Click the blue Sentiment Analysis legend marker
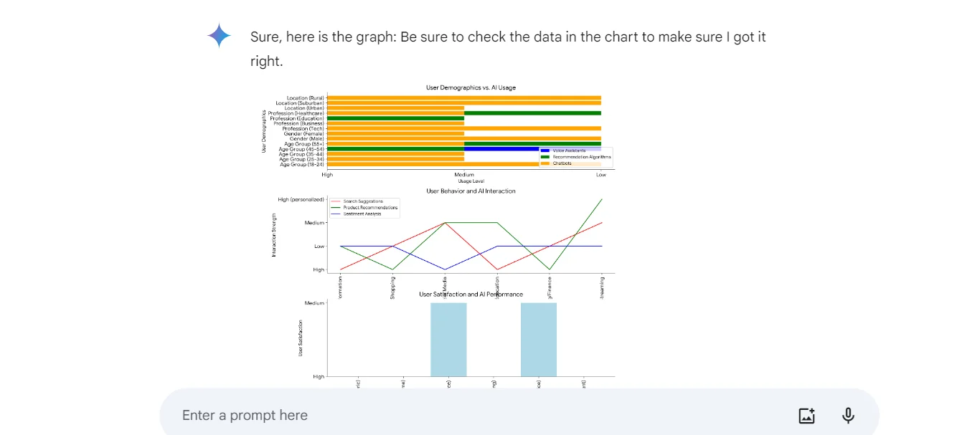980x435 pixels. [335, 214]
